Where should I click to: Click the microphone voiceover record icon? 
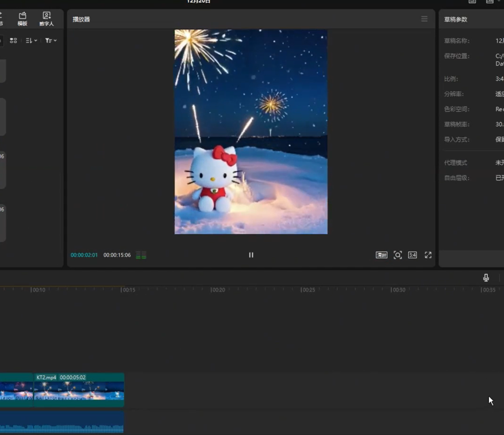486,278
